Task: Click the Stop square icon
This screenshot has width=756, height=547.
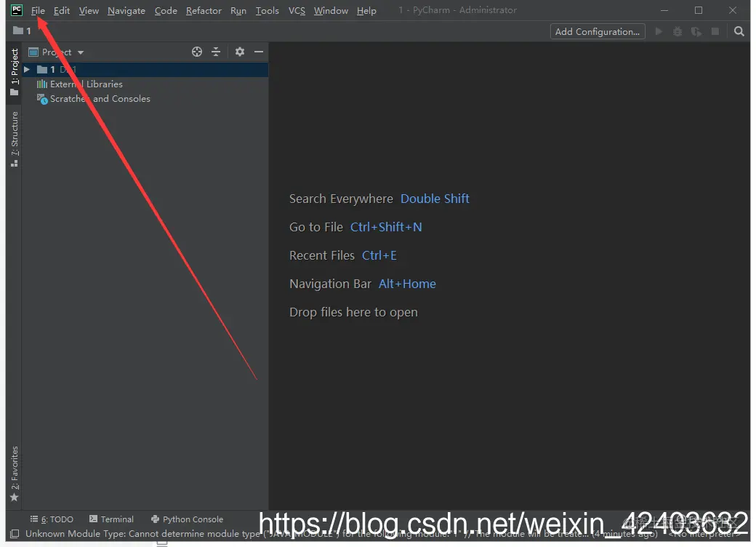Action: pyautogui.click(x=715, y=31)
